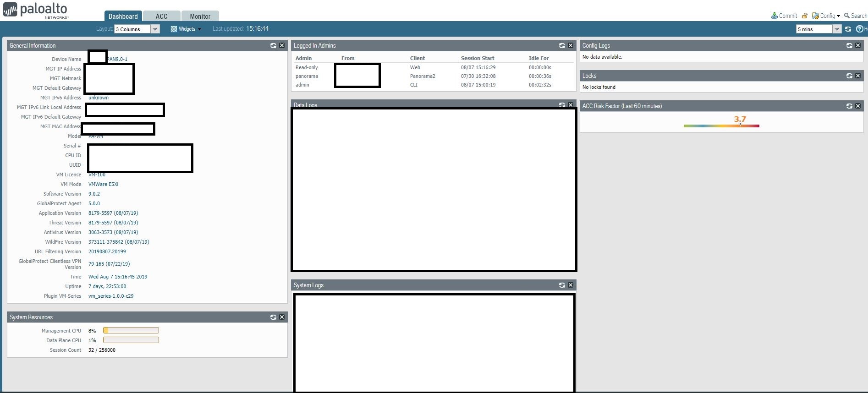Click Software Version value '9.0.2'

coord(94,194)
